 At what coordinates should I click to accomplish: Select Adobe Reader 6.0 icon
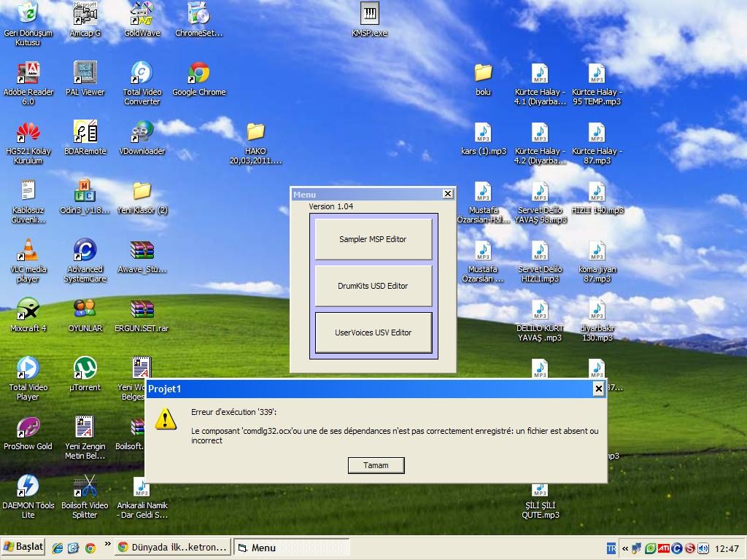(x=28, y=73)
